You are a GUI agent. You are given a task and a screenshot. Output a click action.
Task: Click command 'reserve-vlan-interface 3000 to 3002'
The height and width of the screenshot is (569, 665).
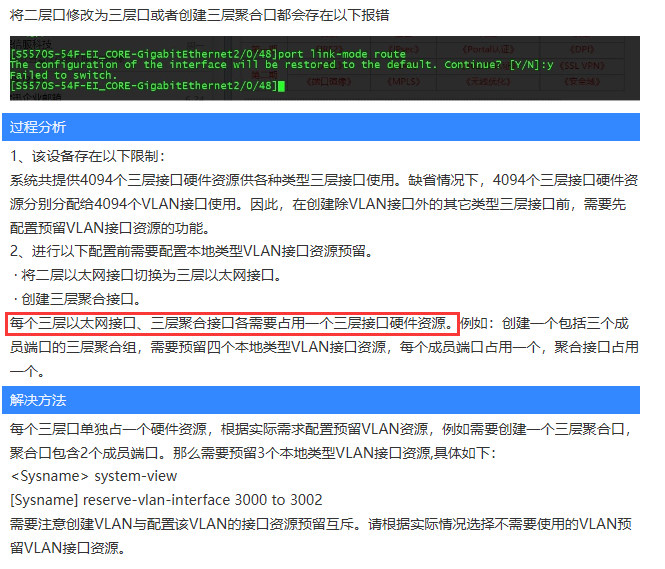pos(203,500)
